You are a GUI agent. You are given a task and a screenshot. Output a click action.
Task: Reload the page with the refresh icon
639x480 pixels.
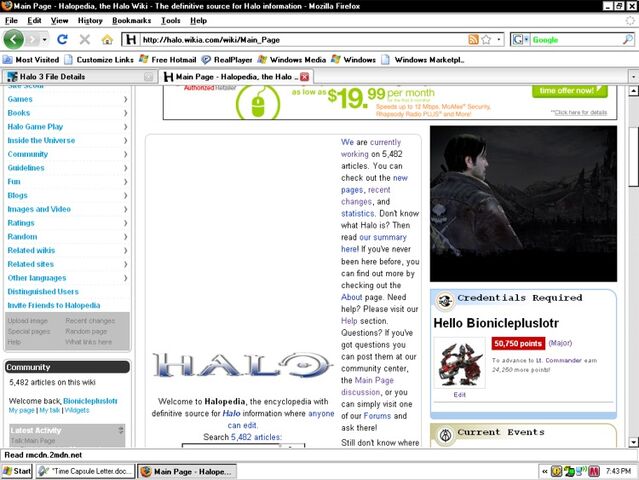point(62,40)
